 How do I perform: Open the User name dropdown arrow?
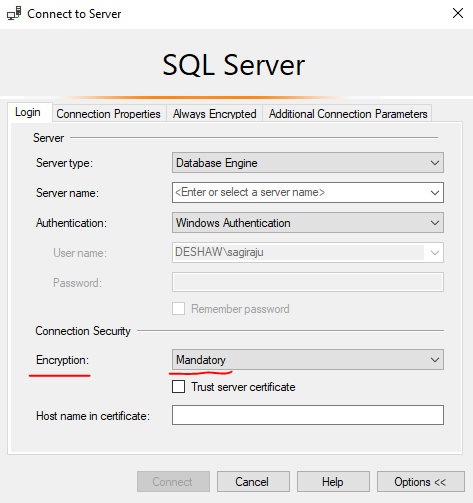pyautogui.click(x=435, y=253)
